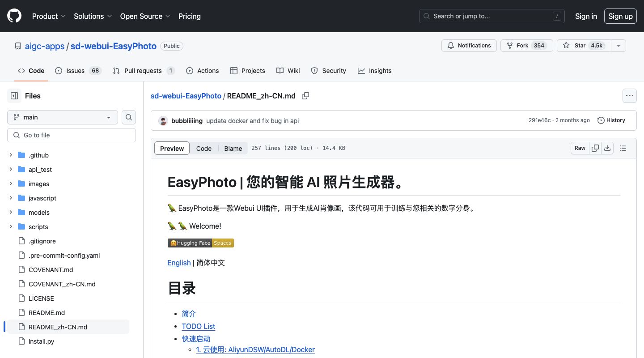Click the Sign up button
Screen dimensions: 644x358
click(x=620, y=16)
